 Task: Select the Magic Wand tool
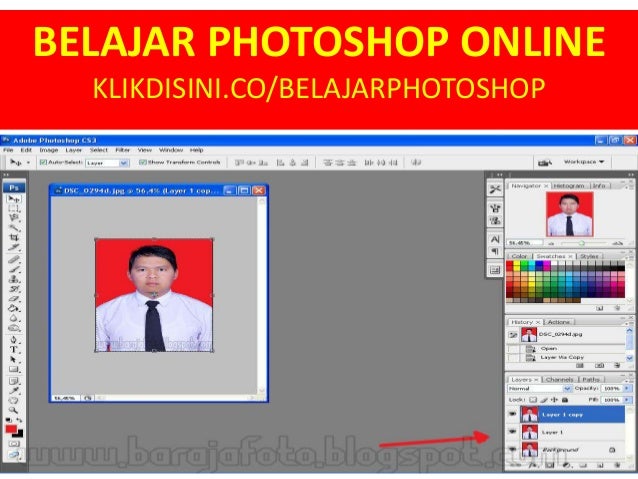pyautogui.click(x=14, y=227)
